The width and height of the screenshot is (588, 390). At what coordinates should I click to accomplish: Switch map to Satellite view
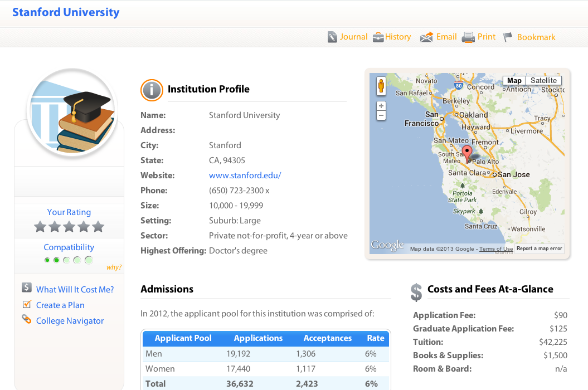click(543, 81)
